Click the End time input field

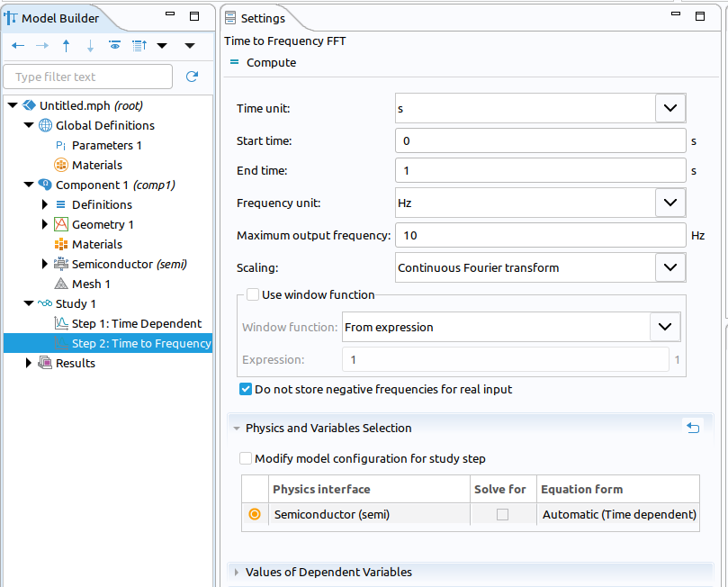pyautogui.click(x=541, y=170)
